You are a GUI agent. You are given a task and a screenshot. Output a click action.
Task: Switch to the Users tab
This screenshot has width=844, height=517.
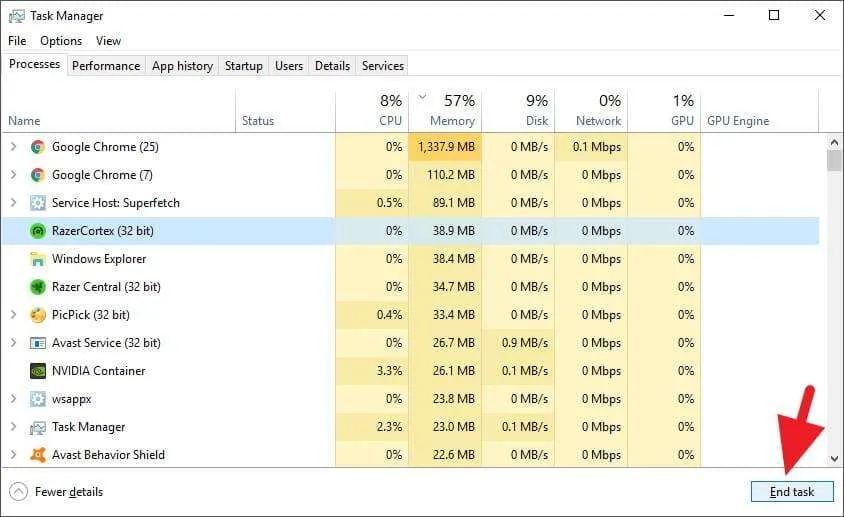click(289, 66)
